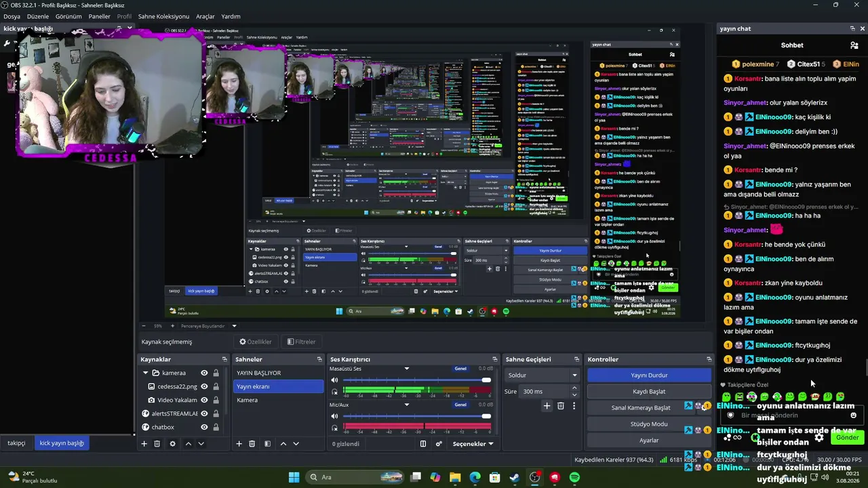
Task: Toggle monitoring for Masaüstü Ses headphone icon
Action: point(334,392)
